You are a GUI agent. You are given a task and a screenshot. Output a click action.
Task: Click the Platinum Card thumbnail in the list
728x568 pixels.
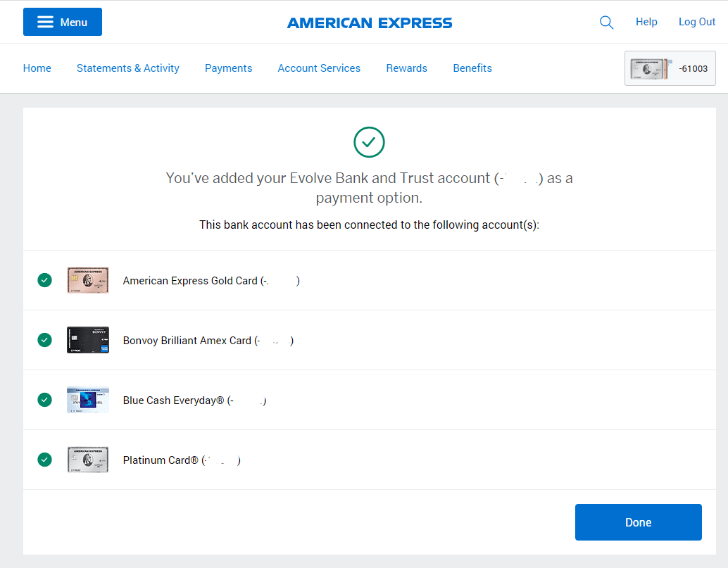[88, 460]
